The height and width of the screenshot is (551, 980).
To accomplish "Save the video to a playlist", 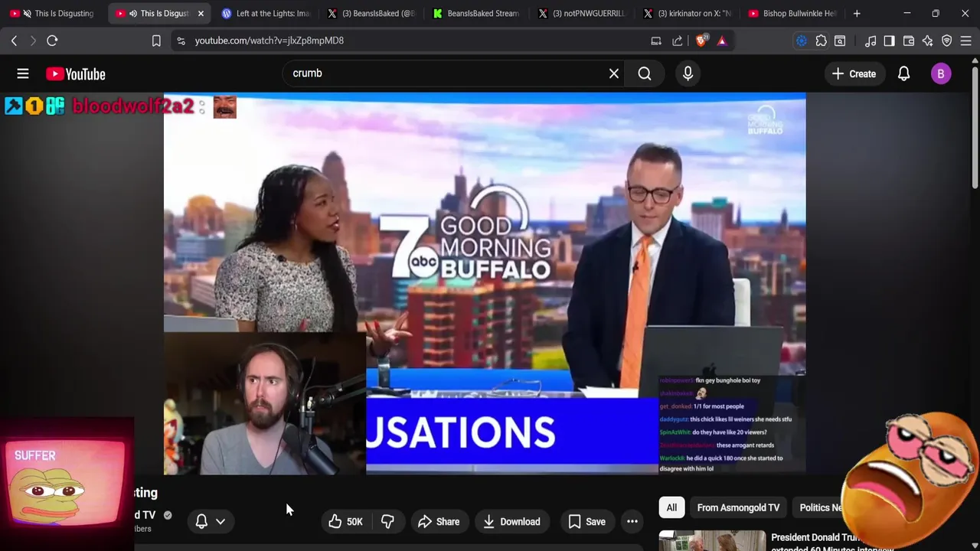I will pos(587,522).
